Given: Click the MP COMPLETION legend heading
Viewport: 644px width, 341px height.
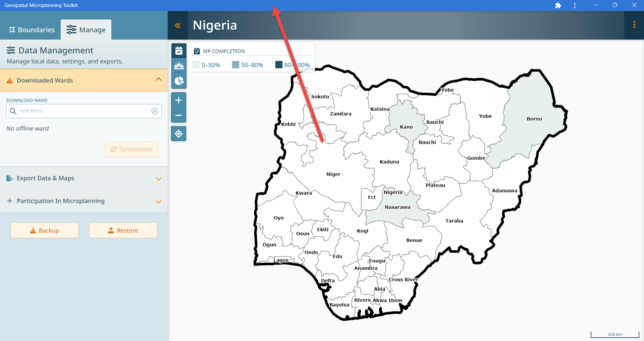Looking at the screenshot, I should [224, 51].
